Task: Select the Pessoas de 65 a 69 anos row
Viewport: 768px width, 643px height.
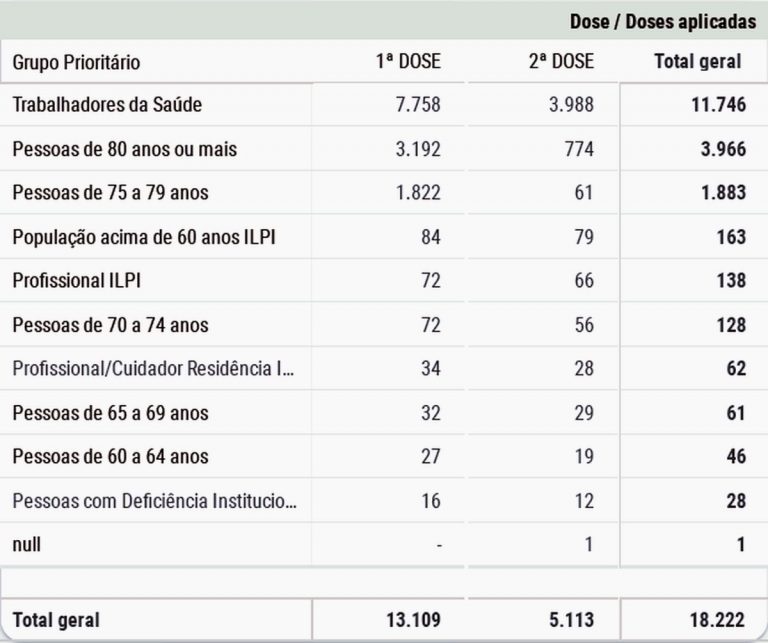Action: pos(110,413)
